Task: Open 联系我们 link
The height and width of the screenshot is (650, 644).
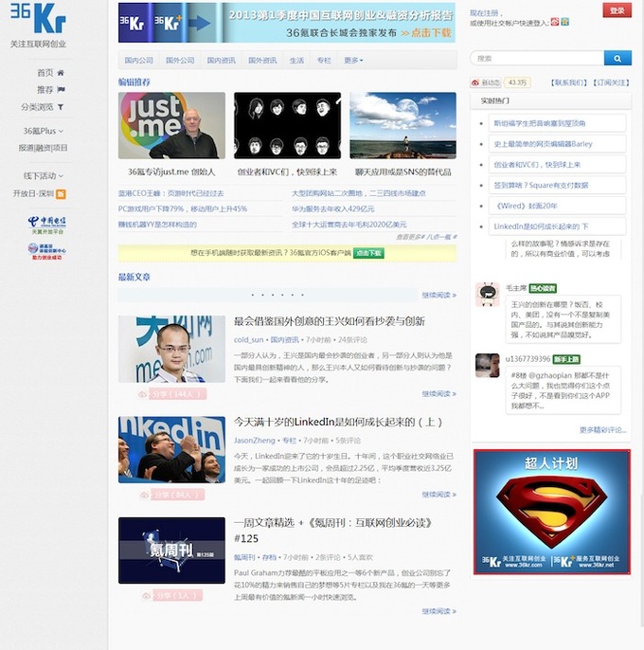Action: point(568,82)
